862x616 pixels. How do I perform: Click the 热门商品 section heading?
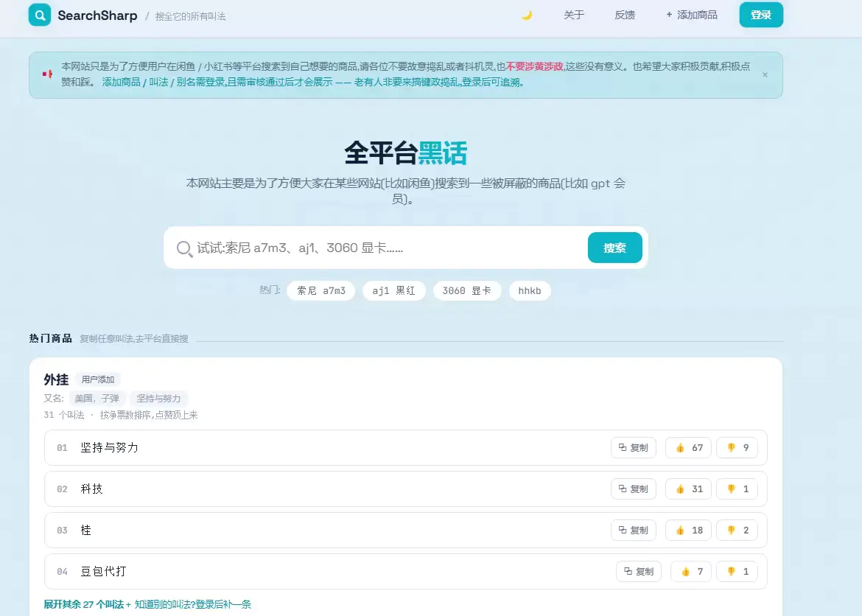point(51,338)
